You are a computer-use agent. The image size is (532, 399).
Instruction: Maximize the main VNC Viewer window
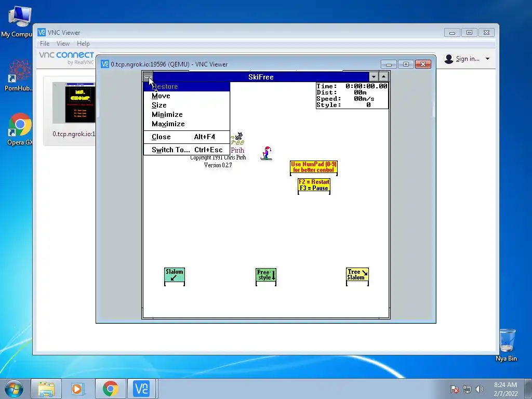coord(469,33)
